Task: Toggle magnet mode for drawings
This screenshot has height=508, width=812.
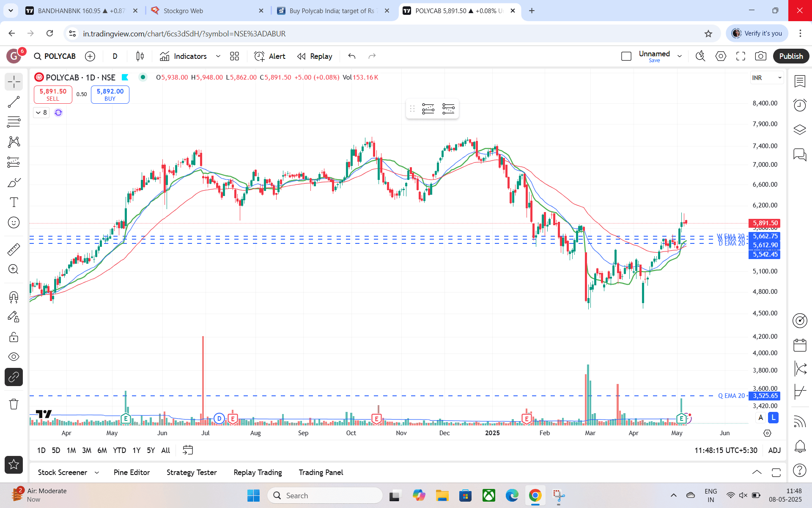Action: 14,297
